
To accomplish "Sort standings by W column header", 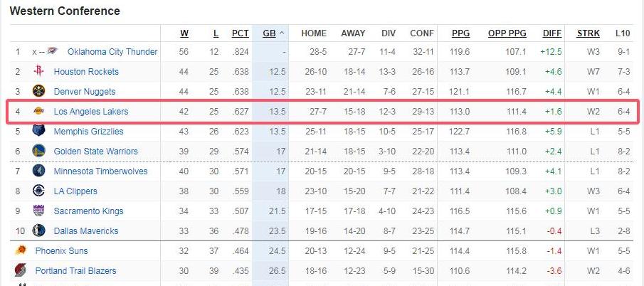I will pos(184,33).
